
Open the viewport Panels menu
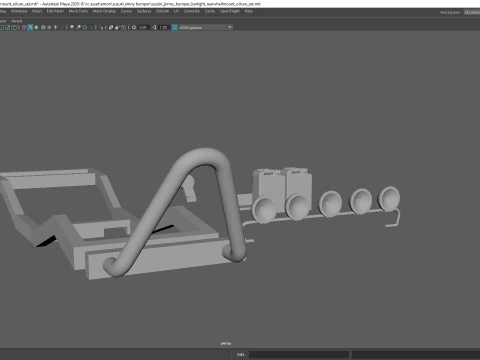[x=16, y=21]
